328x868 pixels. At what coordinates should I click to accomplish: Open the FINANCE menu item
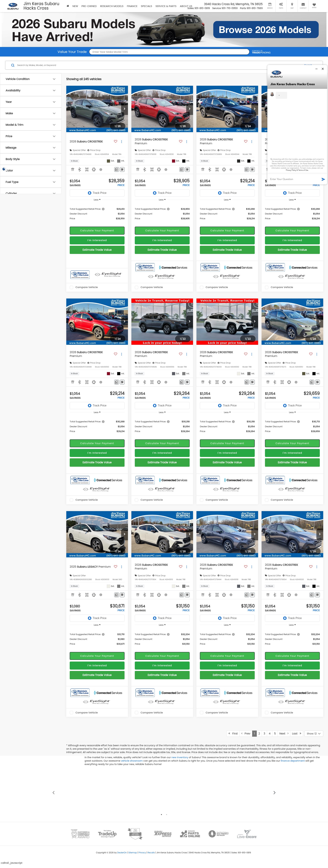[132, 6]
